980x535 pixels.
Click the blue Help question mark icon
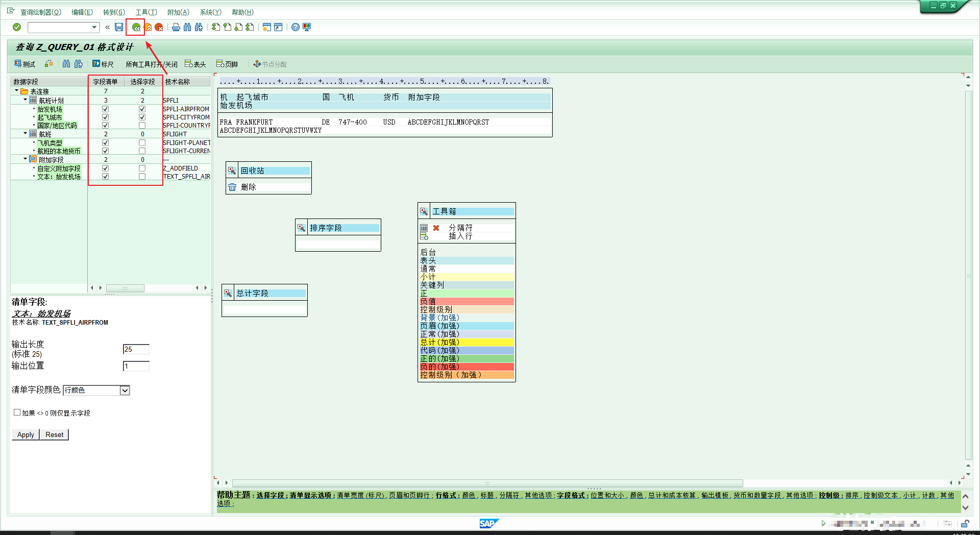pyautogui.click(x=296, y=28)
